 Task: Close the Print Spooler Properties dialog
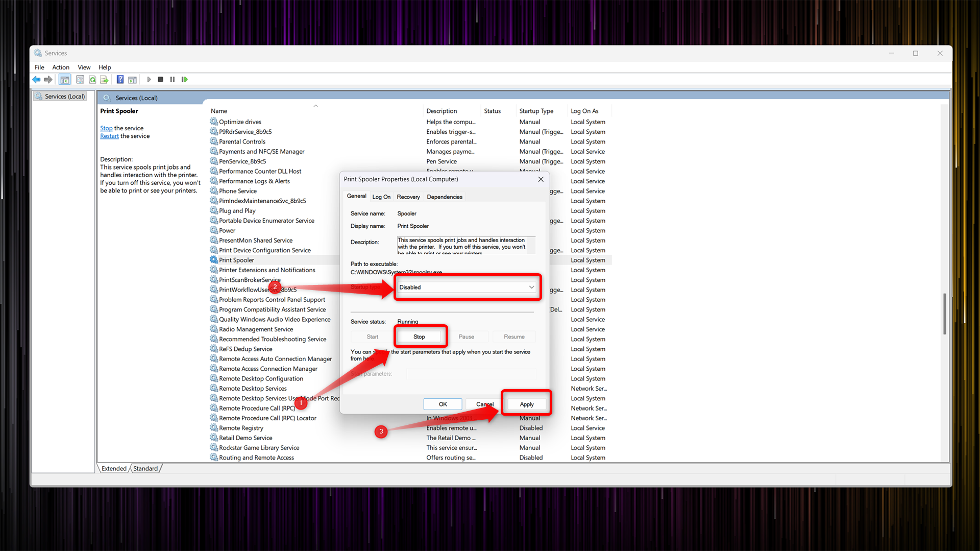click(x=541, y=179)
